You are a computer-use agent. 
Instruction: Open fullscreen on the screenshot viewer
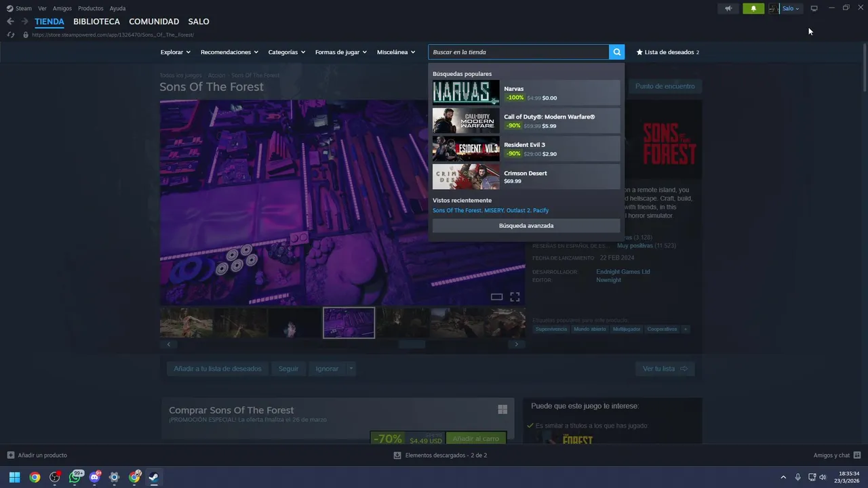tap(515, 297)
